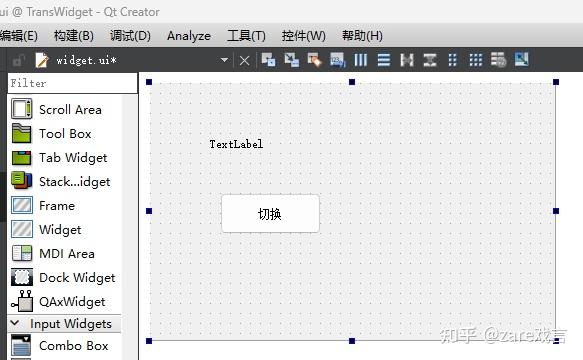Select the Tab Widget icon
This screenshot has height=360, width=583.
click(22, 158)
